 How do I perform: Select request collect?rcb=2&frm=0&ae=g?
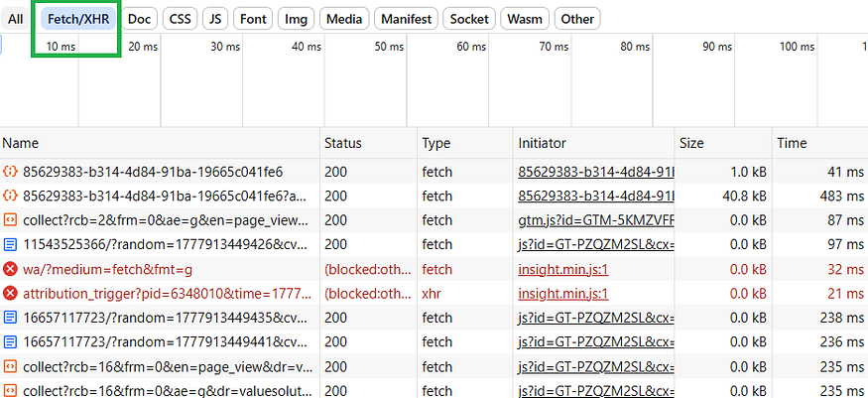point(166,221)
